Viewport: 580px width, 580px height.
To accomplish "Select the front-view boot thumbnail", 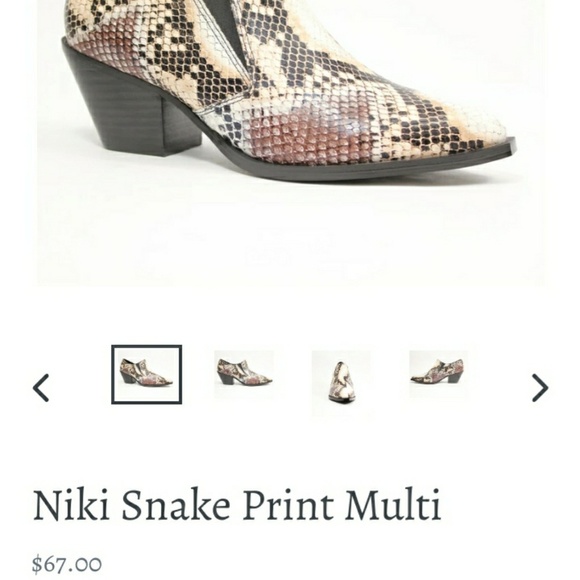I will (341, 383).
